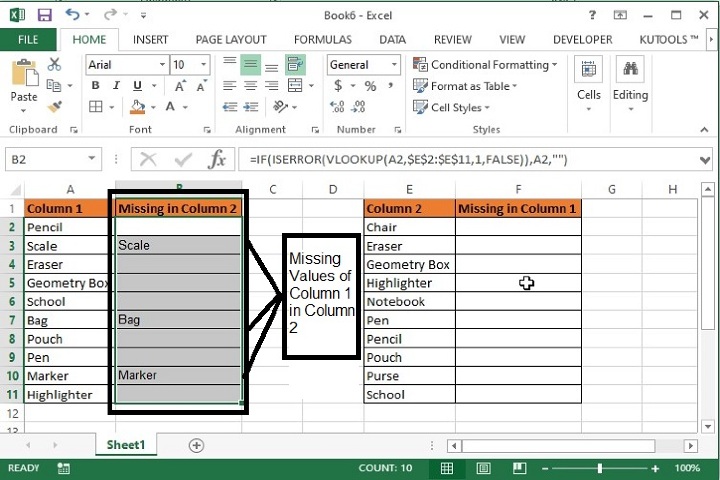The image size is (720, 480).
Task: Save the workbook with the floppy disk icon
Action: [x=45, y=15]
